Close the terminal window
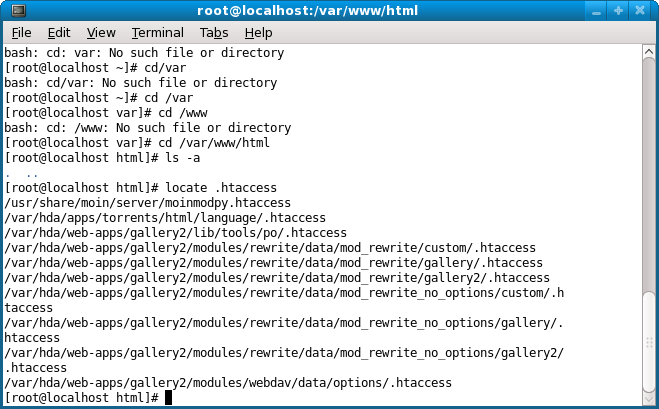This screenshot has width=659, height=409. point(640,11)
